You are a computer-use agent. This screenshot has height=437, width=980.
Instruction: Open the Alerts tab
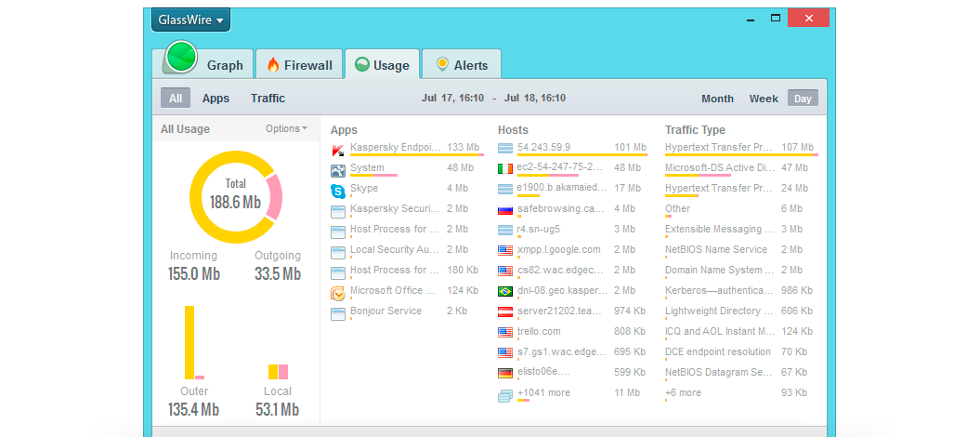pyautogui.click(x=462, y=65)
